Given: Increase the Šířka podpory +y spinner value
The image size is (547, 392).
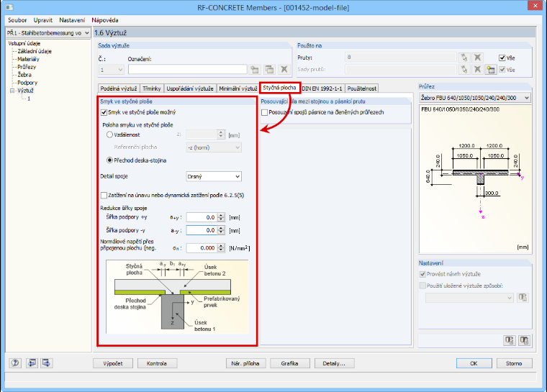Looking at the screenshot, I should tap(221, 215).
